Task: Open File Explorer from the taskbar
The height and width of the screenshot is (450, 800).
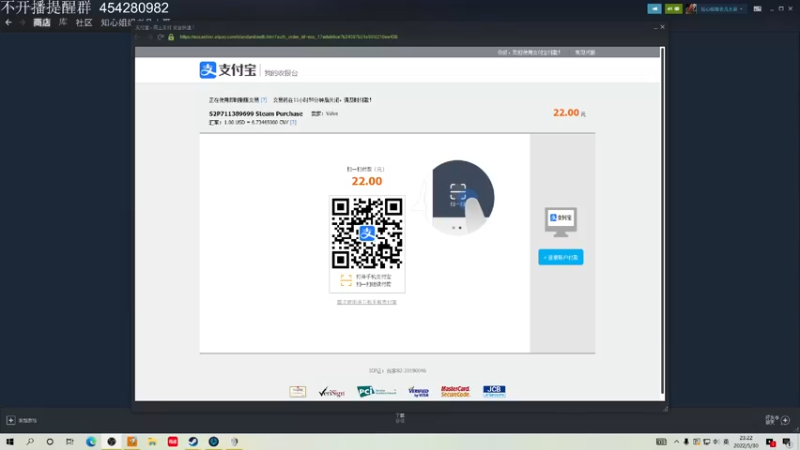Action: coord(152,441)
